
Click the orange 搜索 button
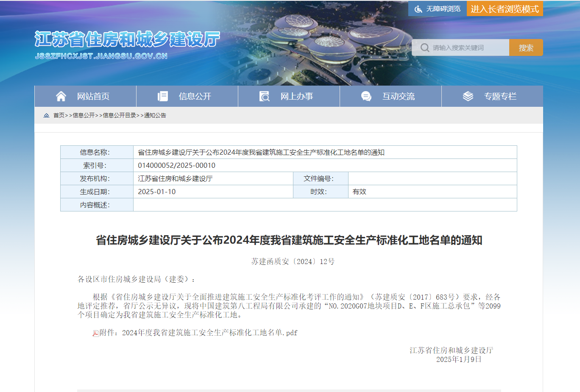tap(526, 47)
